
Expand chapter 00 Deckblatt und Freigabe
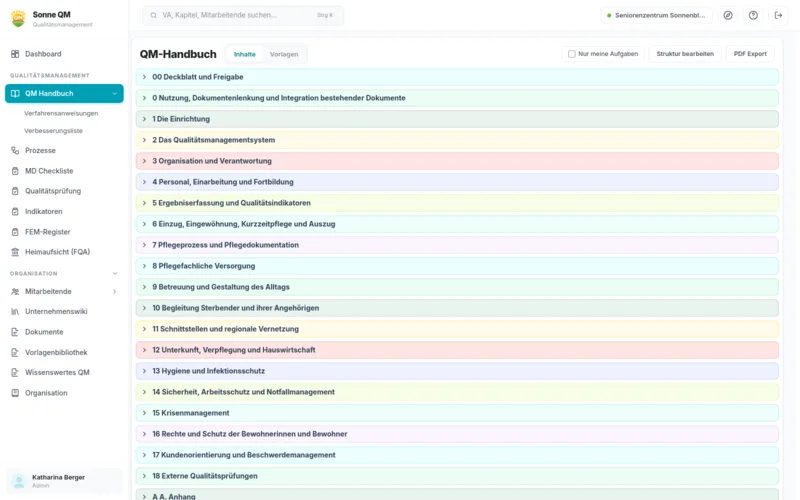(x=144, y=77)
